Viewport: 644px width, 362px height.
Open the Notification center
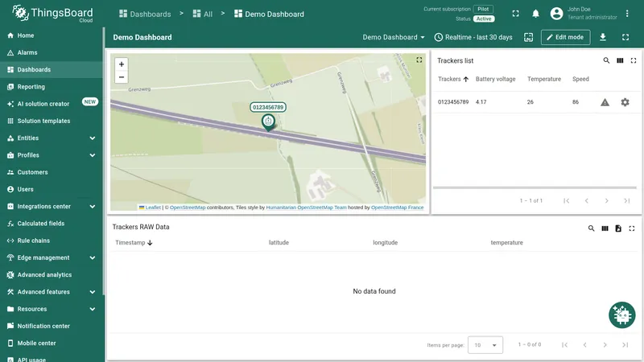coord(52,327)
